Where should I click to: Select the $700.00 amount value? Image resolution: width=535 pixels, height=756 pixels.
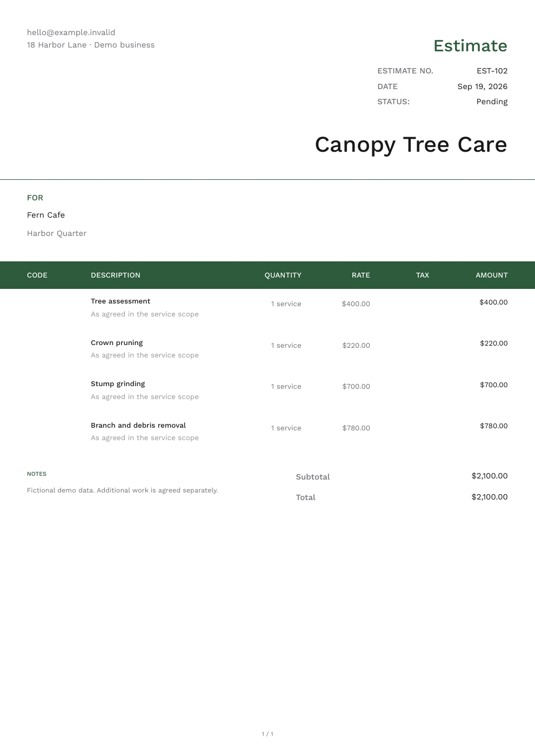coord(493,385)
